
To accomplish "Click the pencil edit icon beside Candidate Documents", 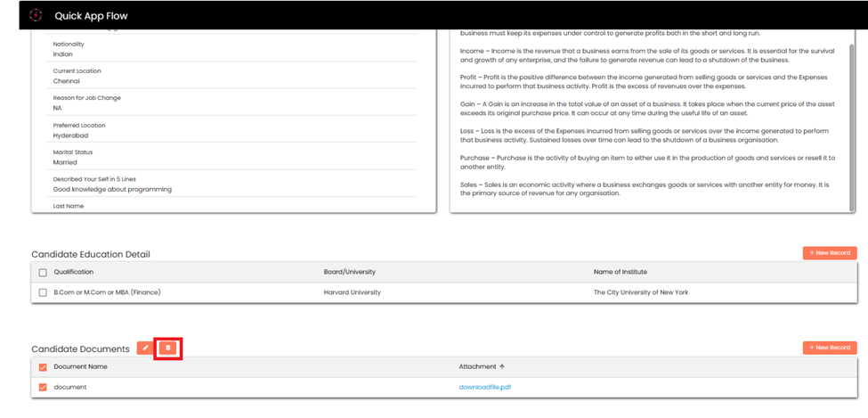I will [x=145, y=348].
